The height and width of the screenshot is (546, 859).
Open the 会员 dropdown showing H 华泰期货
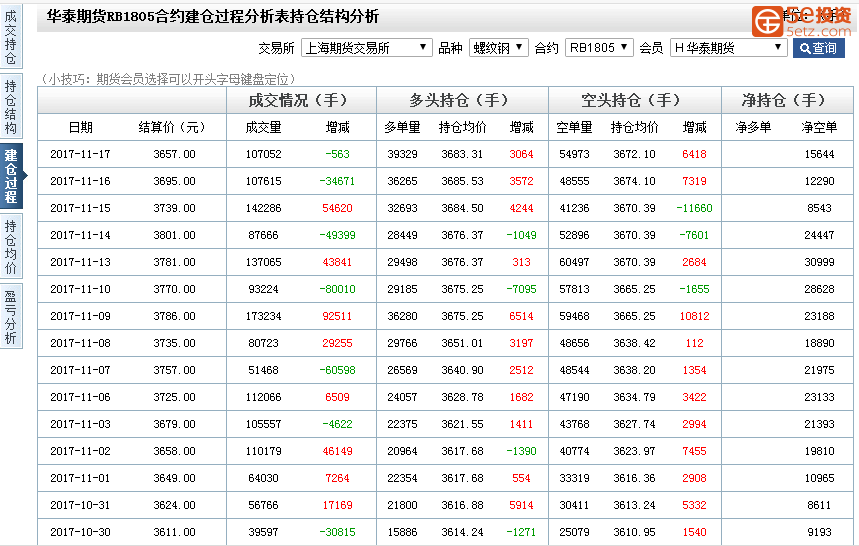coord(729,48)
